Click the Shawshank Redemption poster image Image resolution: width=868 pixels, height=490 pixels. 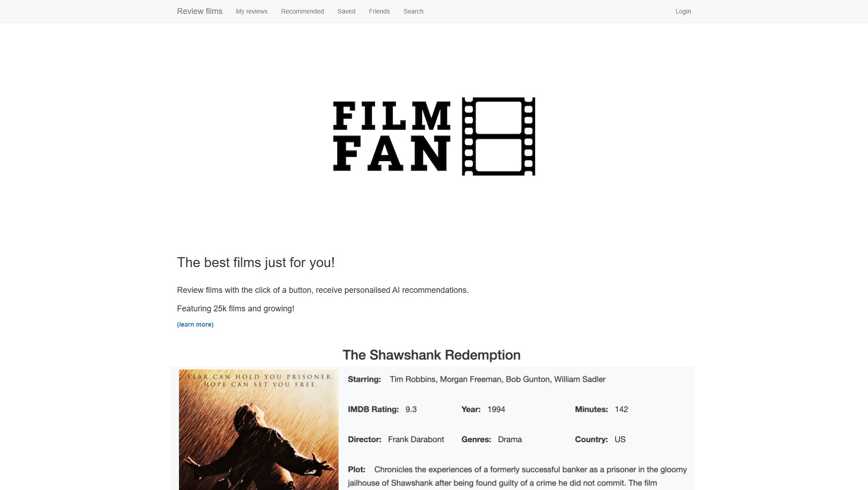click(x=259, y=430)
